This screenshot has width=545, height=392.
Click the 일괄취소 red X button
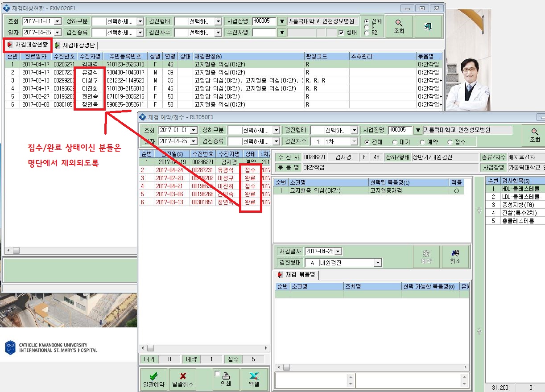[182, 380]
